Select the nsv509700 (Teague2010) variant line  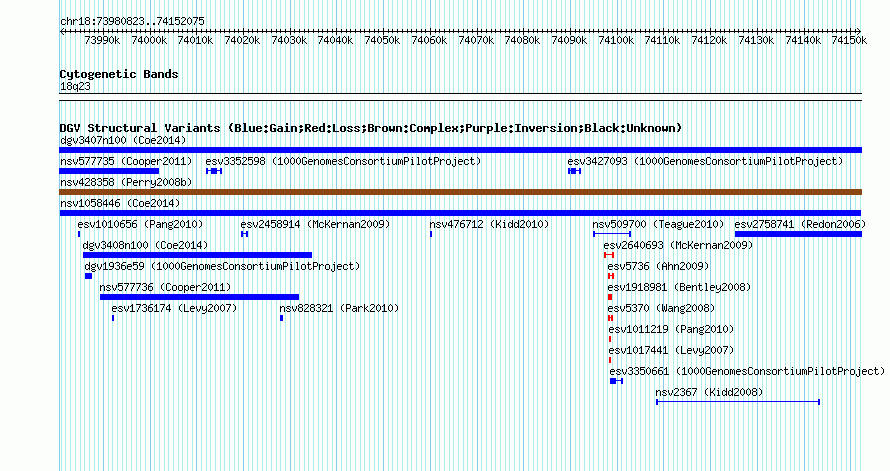tap(612, 234)
